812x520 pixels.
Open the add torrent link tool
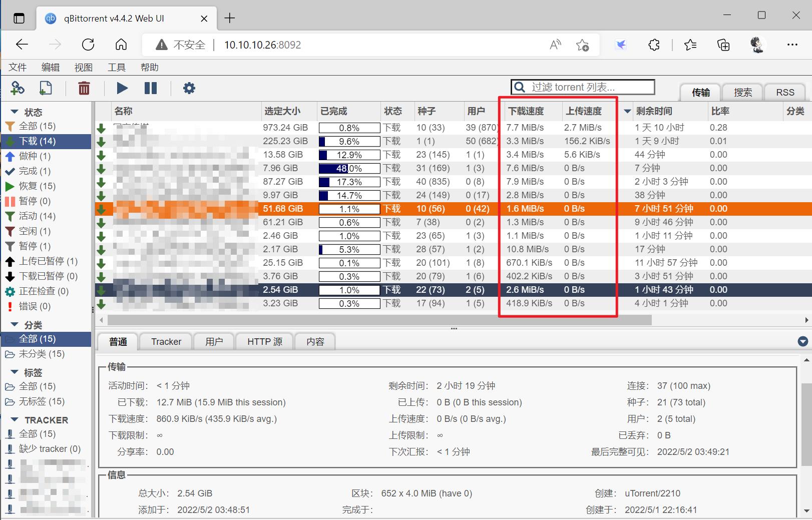(18, 88)
